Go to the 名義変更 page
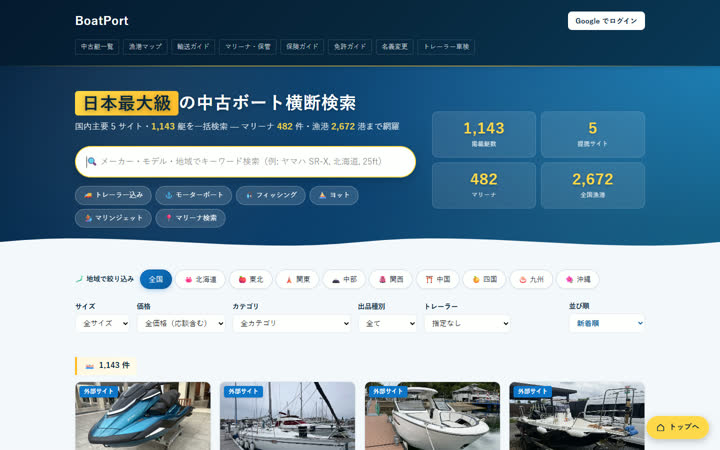This screenshot has height=450, width=720. [395, 46]
